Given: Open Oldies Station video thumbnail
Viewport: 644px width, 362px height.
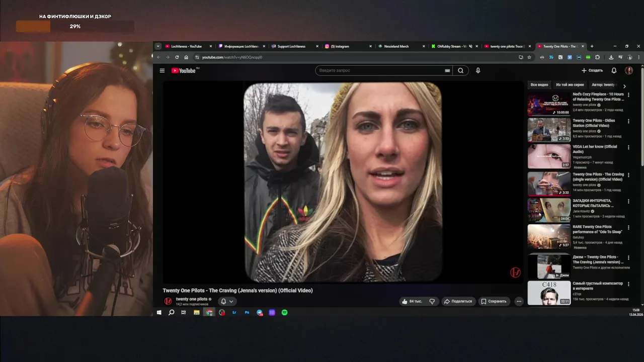Looking at the screenshot, I should click(549, 130).
